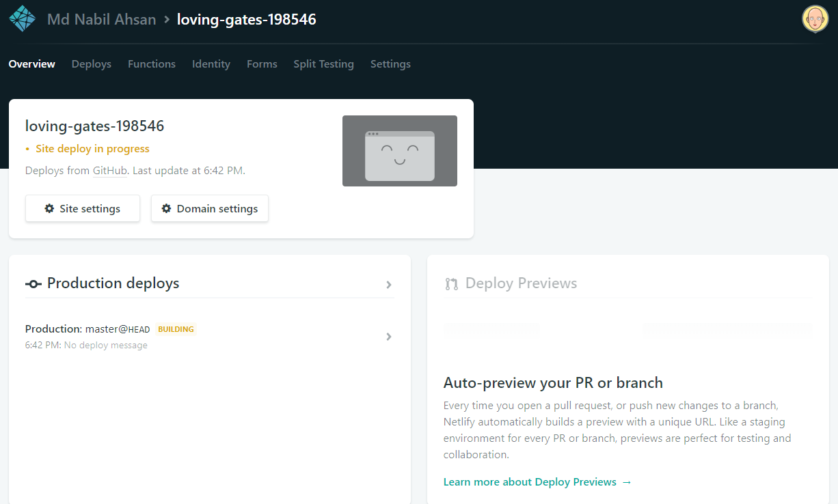
Task: Click the Site deploy in progress status
Action: tap(92, 148)
